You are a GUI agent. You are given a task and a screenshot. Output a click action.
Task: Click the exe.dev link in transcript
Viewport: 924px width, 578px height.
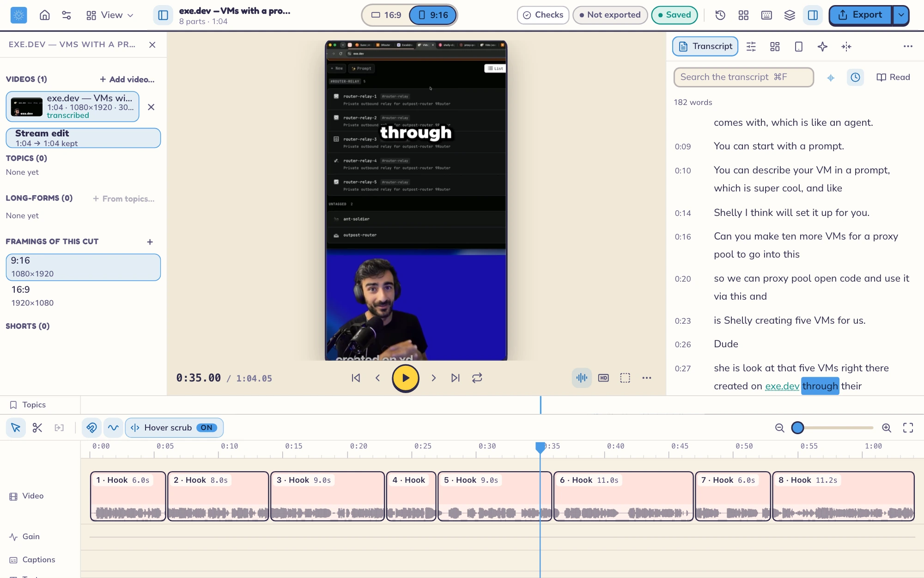click(782, 386)
